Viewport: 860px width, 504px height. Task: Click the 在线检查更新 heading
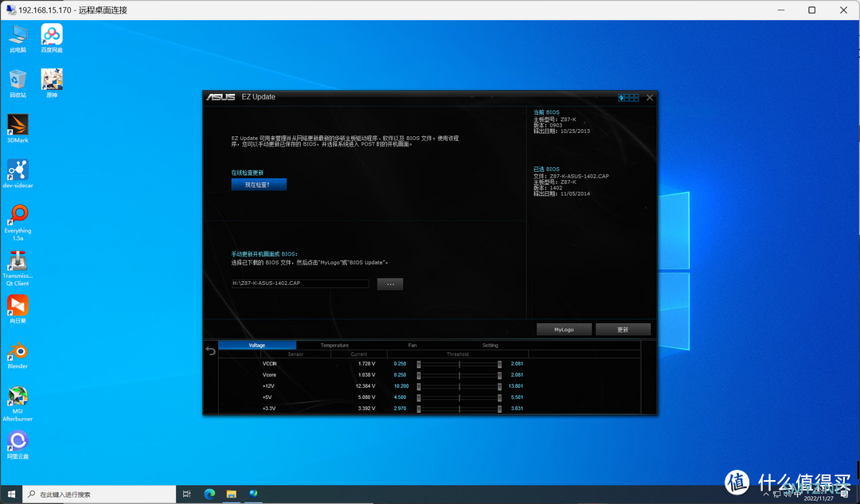pos(248,173)
